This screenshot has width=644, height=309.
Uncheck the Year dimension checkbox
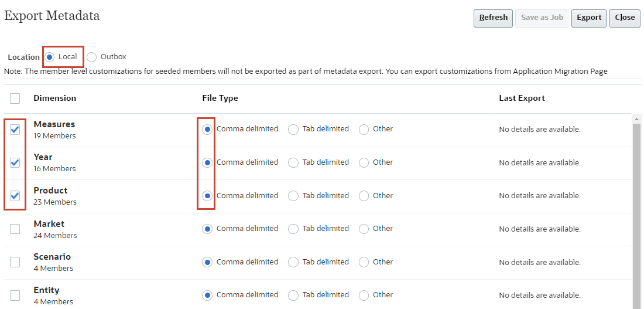tap(15, 162)
